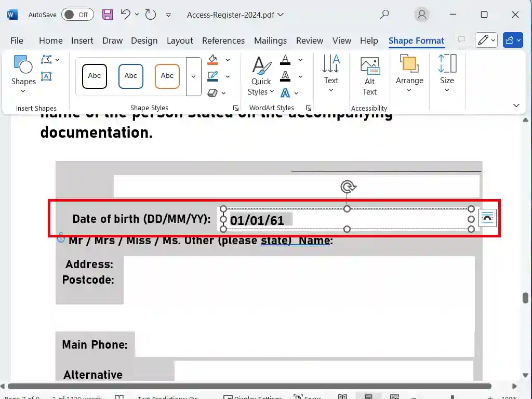532x399 pixels.
Task: Click the Share button in ribbon
Action: 512,41
